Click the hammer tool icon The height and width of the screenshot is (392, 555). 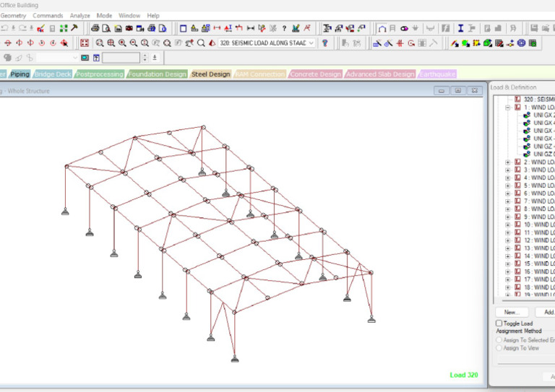coord(74,29)
